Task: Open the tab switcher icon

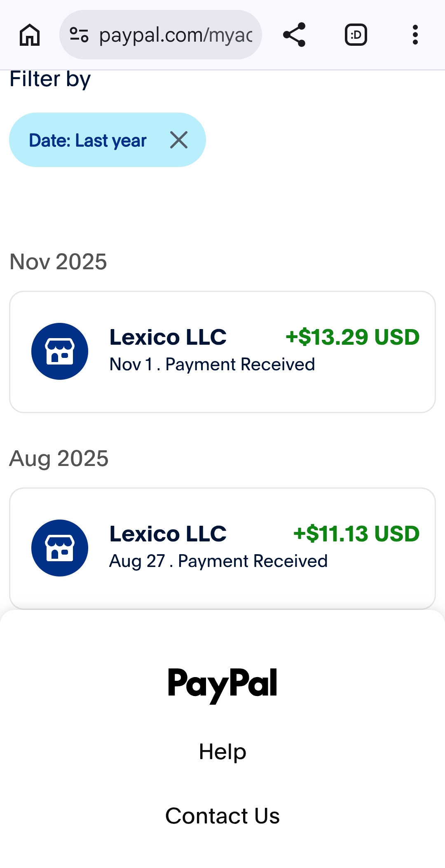Action: coord(356,35)
